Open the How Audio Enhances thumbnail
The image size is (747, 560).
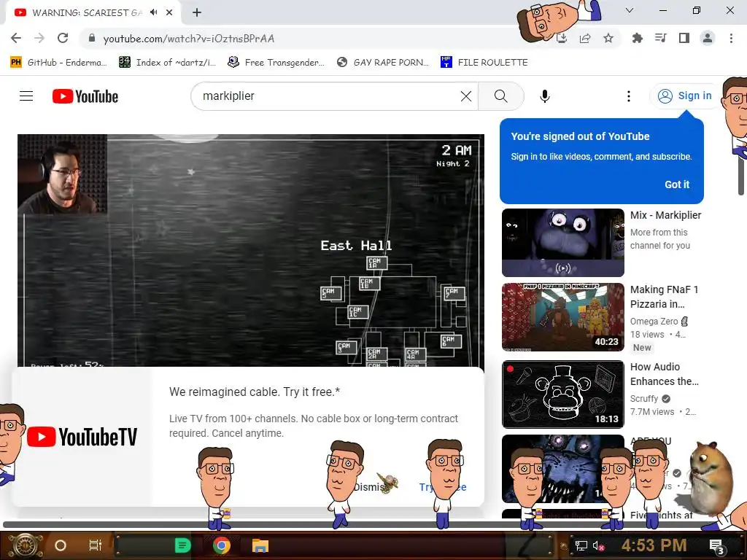tap(563, 394)
